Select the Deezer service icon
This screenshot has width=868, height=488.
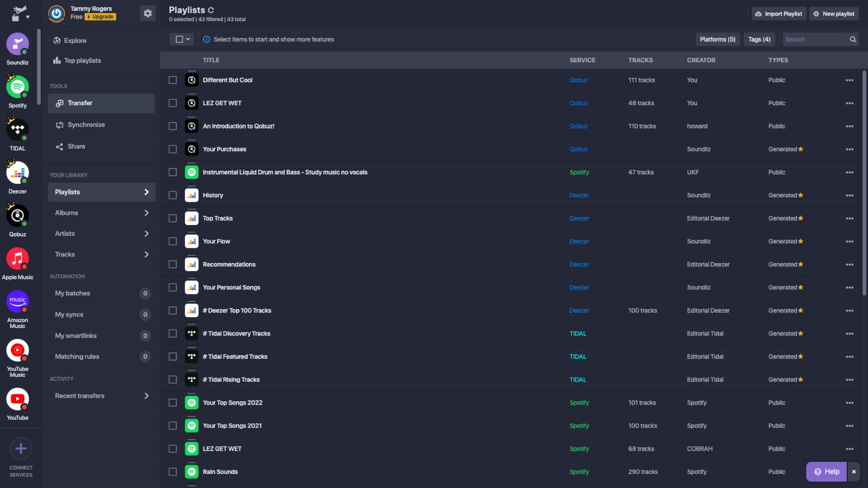click(17, 173)
